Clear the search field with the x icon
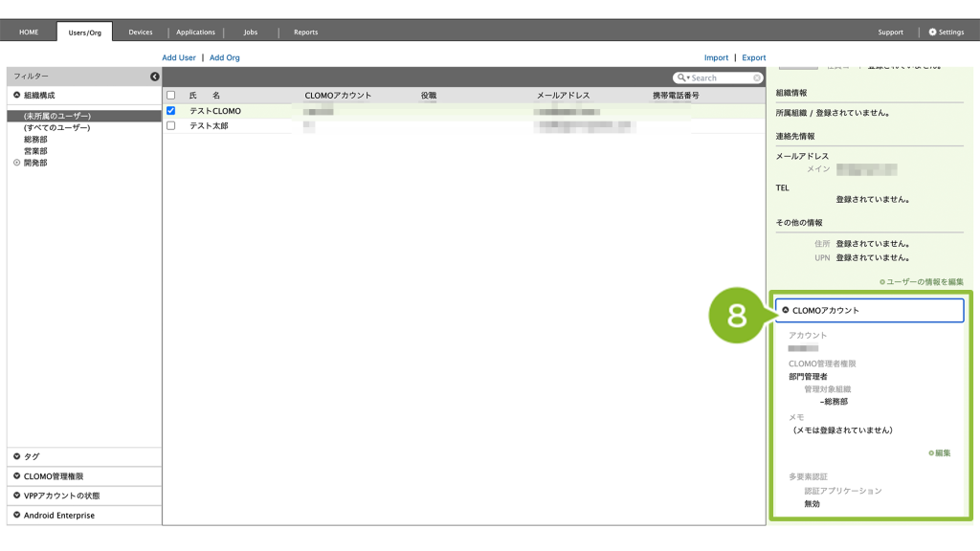This screenshot has height=551, width=980. (757, 78)
